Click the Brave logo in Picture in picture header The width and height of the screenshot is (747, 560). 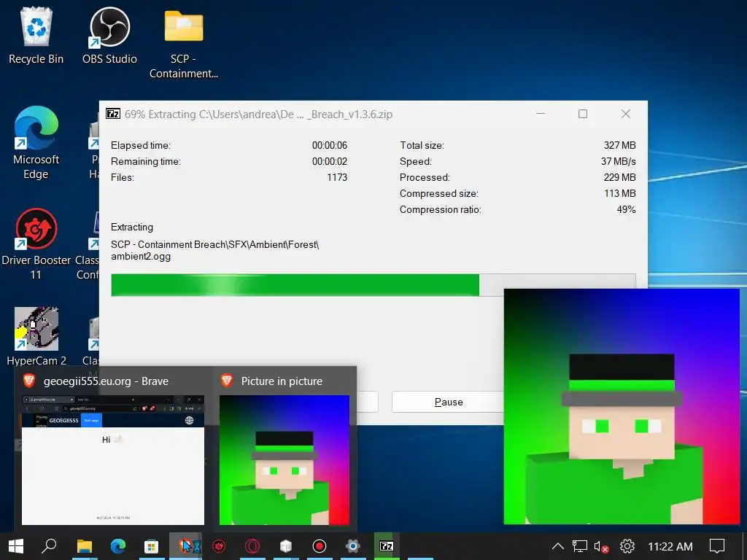[226, 381]
